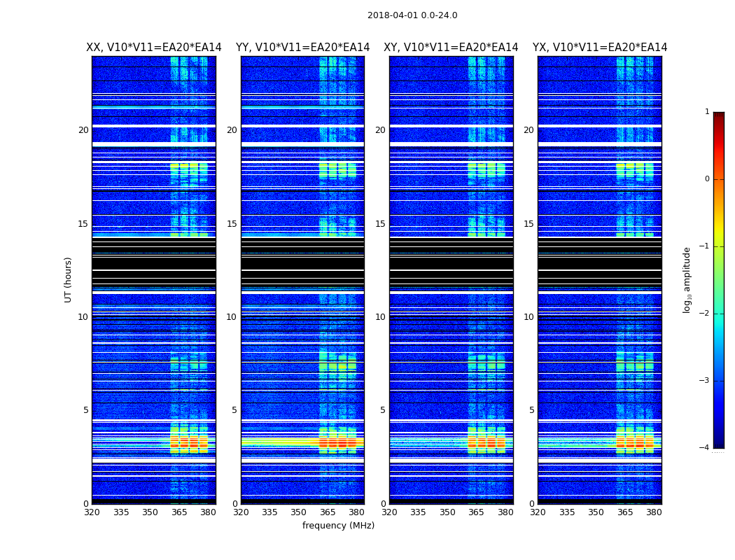
Task: Click the dark red top of the colorbar
Action: pos(718,118)
